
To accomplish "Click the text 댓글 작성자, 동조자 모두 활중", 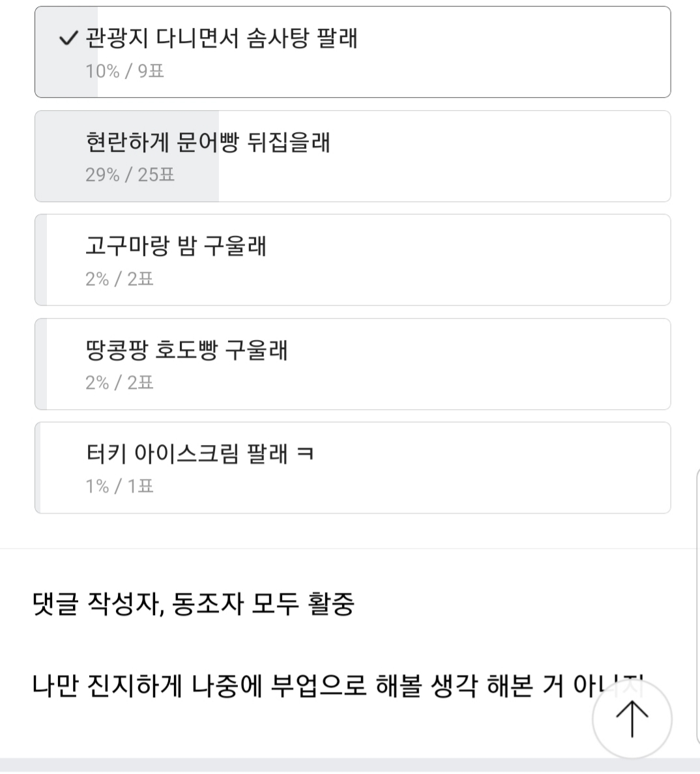I will pos(193,604).
